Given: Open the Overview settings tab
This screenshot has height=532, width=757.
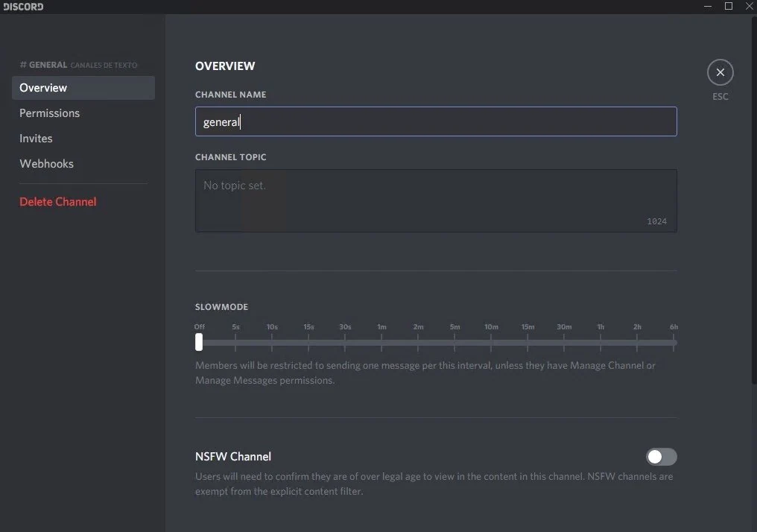Looking at the screenshot, I should pyautogui.click(x=83, y=88).
